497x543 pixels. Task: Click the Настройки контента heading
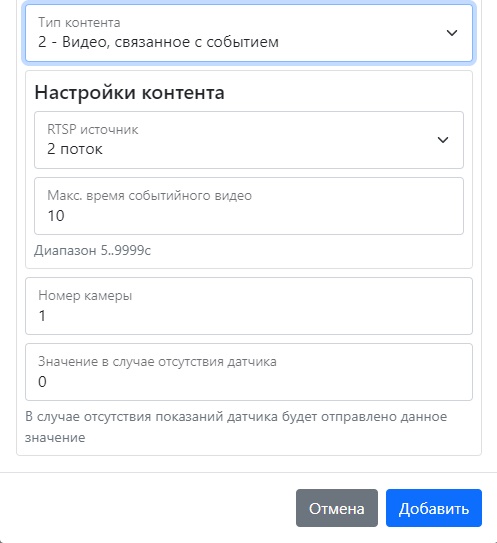click(130, 92)
